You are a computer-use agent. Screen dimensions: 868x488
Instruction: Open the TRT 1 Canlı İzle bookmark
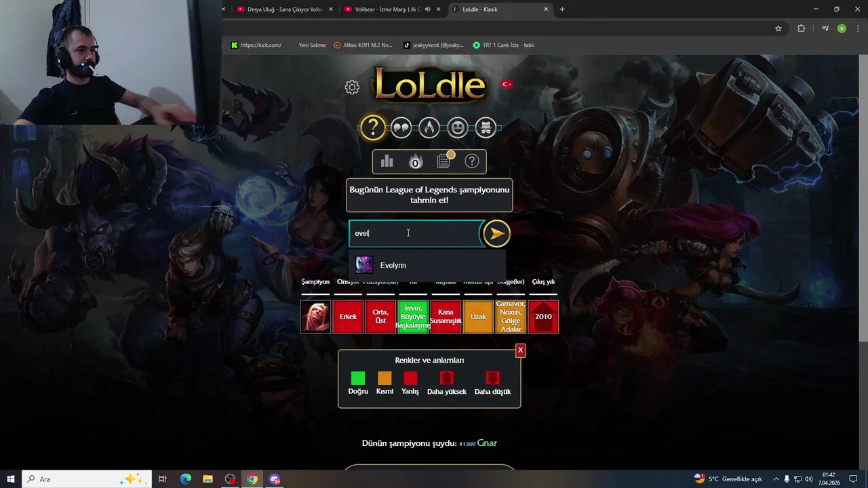click(503, 45)
